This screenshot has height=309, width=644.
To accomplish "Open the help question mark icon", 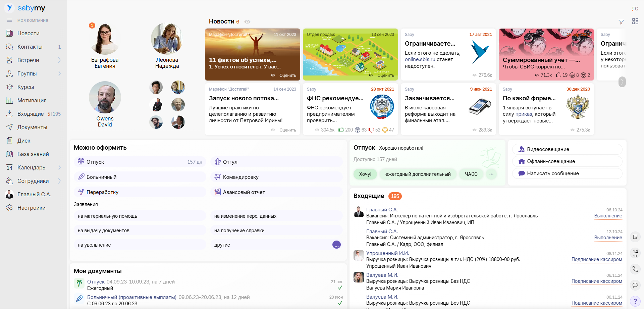I will (635, 301).
